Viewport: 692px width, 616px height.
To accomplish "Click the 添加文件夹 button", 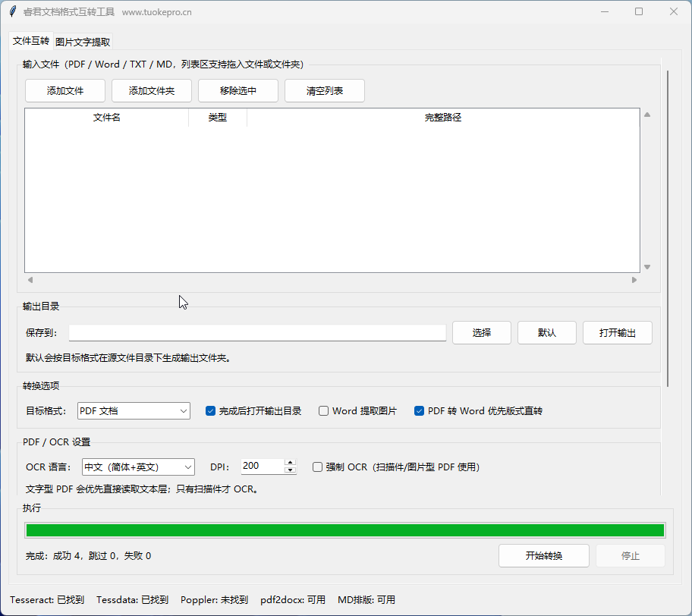I will click(x=152, y=91).
